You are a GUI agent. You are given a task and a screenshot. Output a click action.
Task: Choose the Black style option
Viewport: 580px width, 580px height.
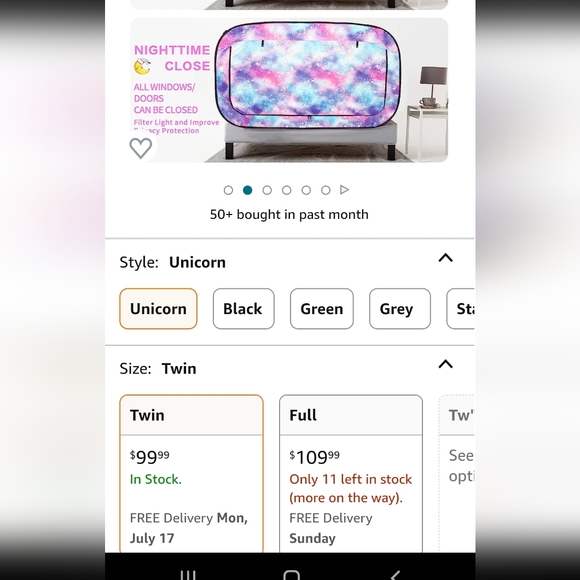click(243, 309)
